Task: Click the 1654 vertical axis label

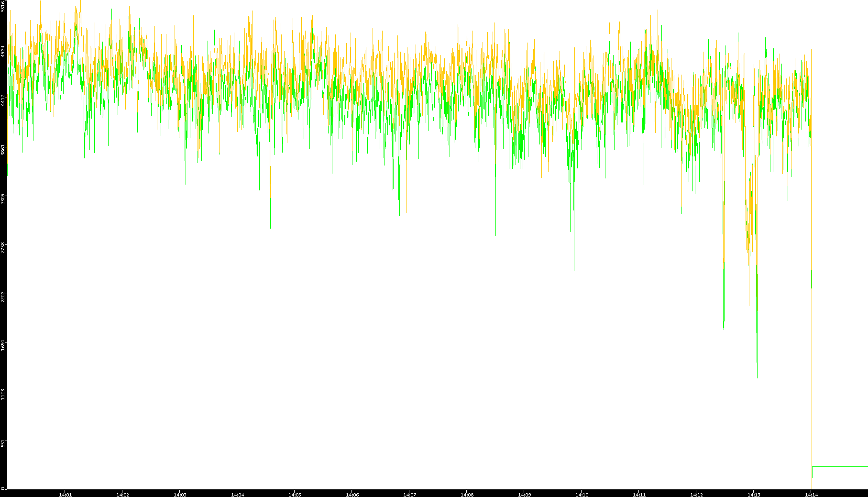Action: click(3, 345)
